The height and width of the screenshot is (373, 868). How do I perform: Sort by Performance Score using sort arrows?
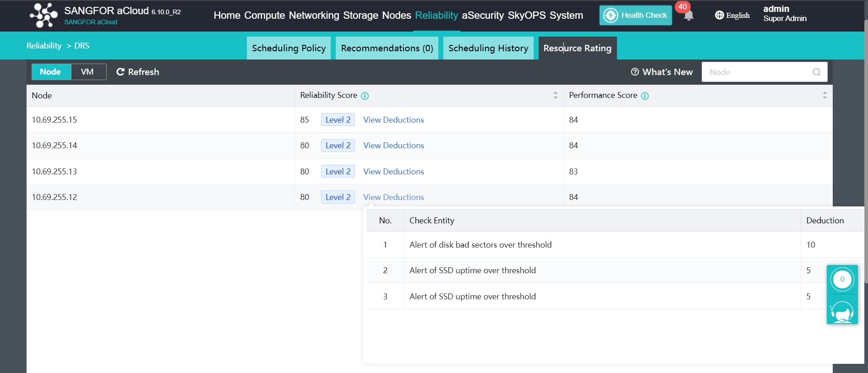(x=824, y=95)
